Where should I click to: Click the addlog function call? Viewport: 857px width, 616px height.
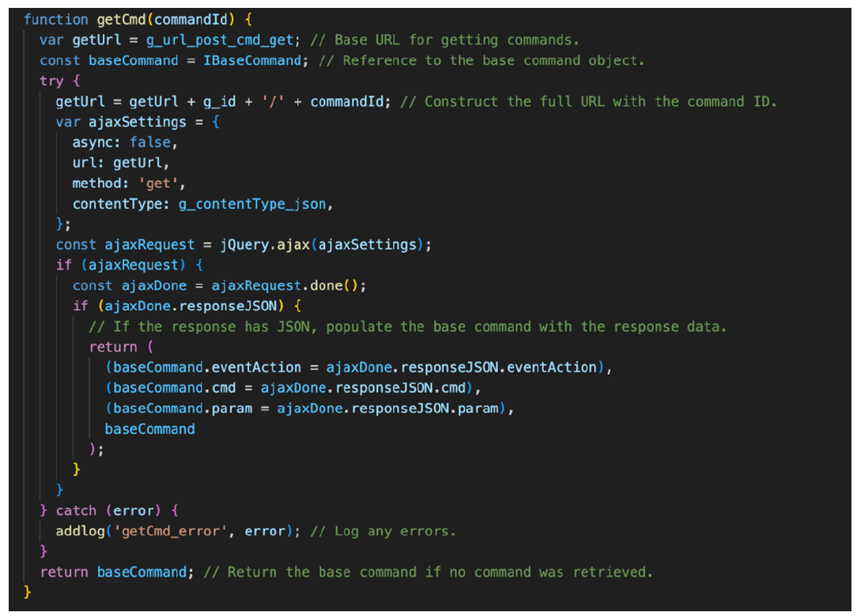click(80, 531)
